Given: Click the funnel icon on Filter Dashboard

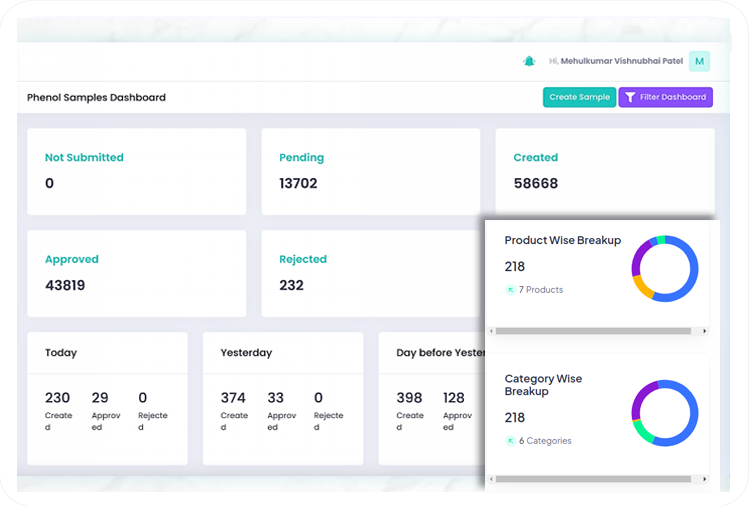Looking at the screenshot, I should coord(630,97).
